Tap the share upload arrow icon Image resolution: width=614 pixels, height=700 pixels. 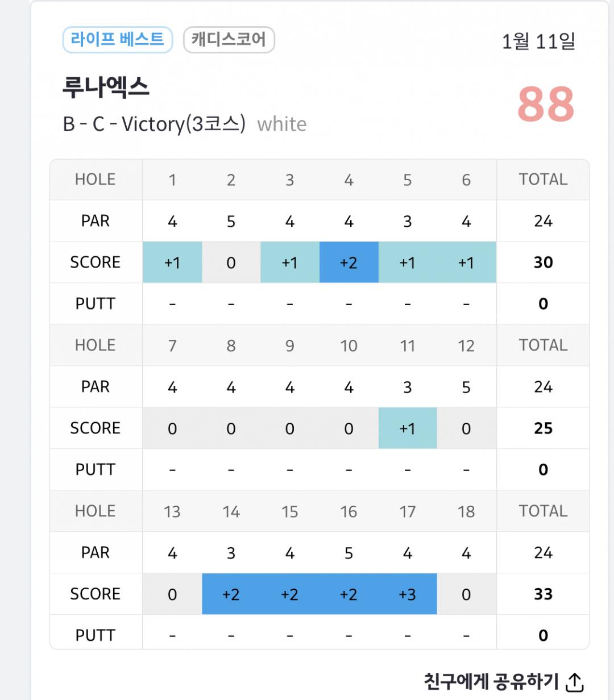coord(575,682)
